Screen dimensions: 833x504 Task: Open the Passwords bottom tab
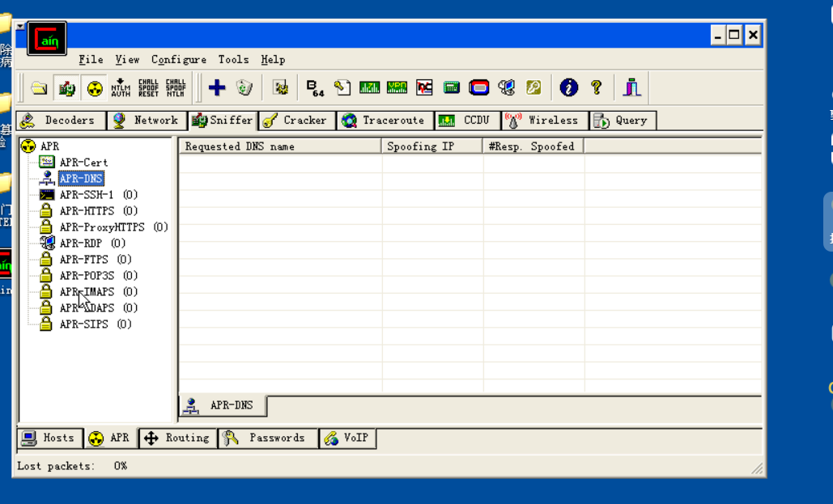[x=268, y=438]
